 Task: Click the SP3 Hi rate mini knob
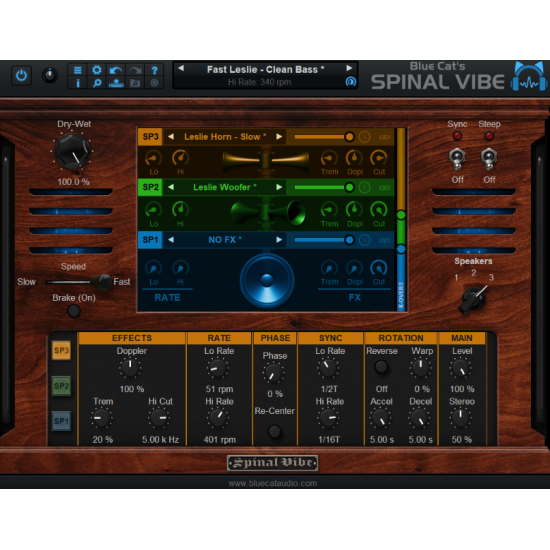[180, 158]
